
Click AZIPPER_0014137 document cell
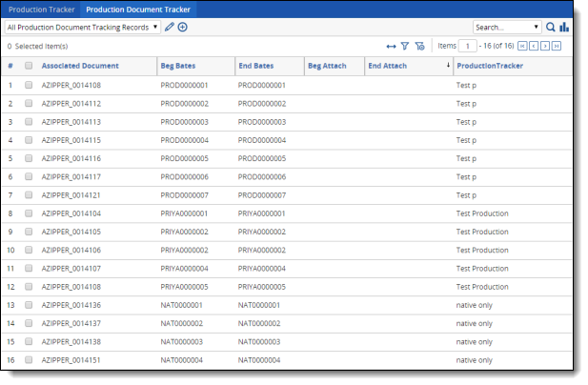[x=71, y=323]
